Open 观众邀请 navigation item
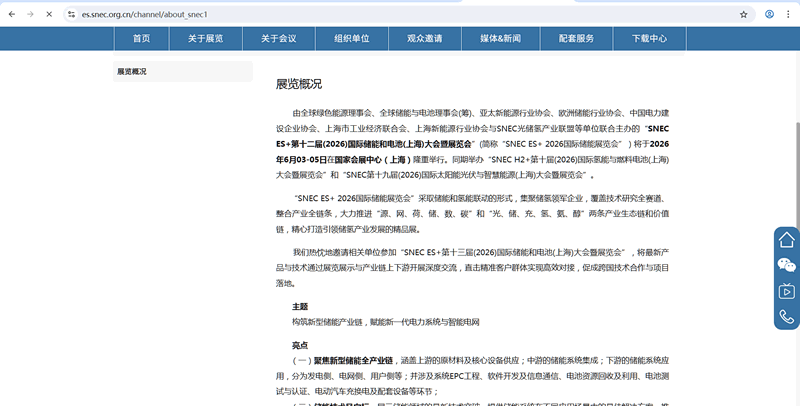The image size is (800, 406). [x=424, y=38]
